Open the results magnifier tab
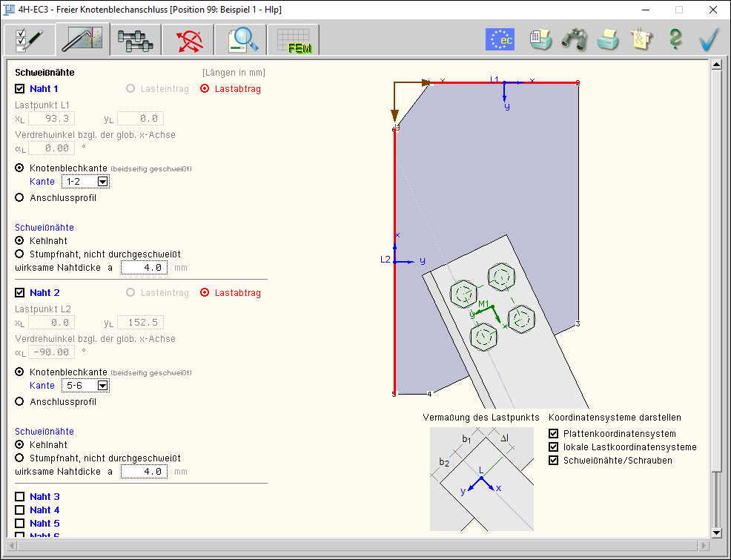The width and height of the screenshot is (731, 560). tap(240, 39)
